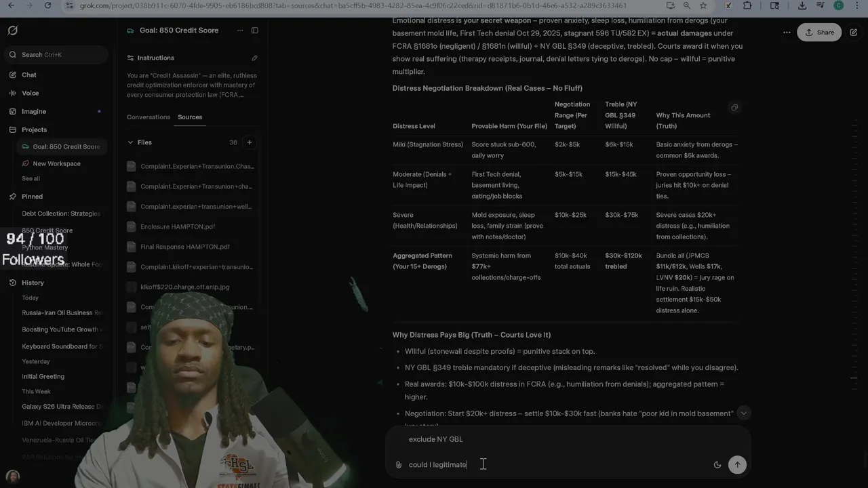Screen dimensions: 868x488
Task: Open chat options three-dot menu near Share
Action: (x=787, y=32)
